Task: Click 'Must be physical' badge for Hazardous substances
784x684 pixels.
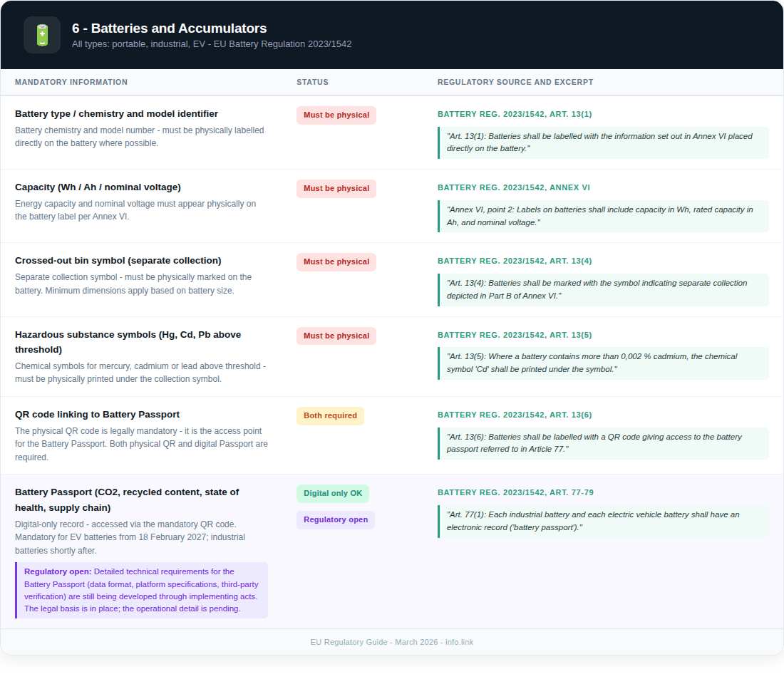Action: tap(336, 336)
